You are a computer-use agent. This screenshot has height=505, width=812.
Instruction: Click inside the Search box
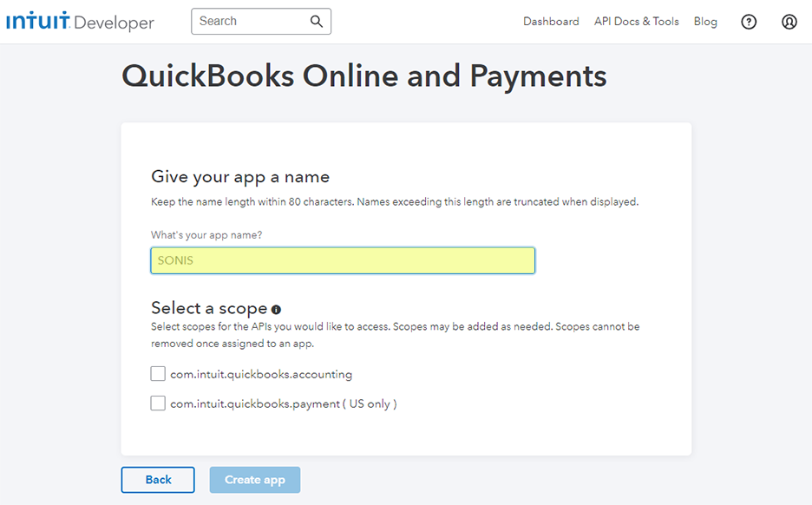(252, 22)
